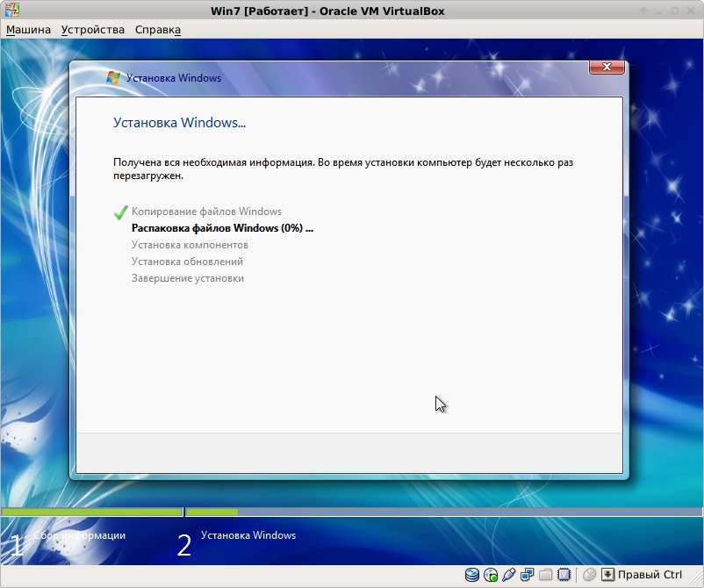This screenshot has width=704, height=588.
Task: Click the "Сбор информации" stage label
Action: (80, 535)
